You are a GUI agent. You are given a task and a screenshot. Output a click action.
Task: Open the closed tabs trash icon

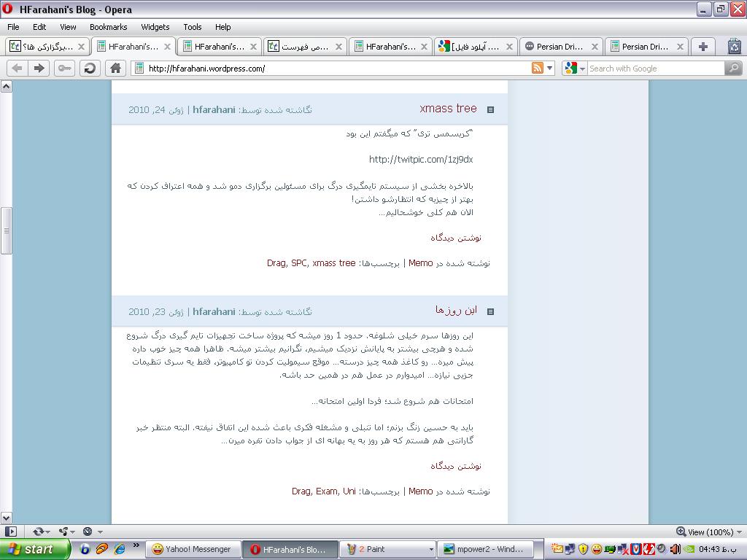coord(735,46)
